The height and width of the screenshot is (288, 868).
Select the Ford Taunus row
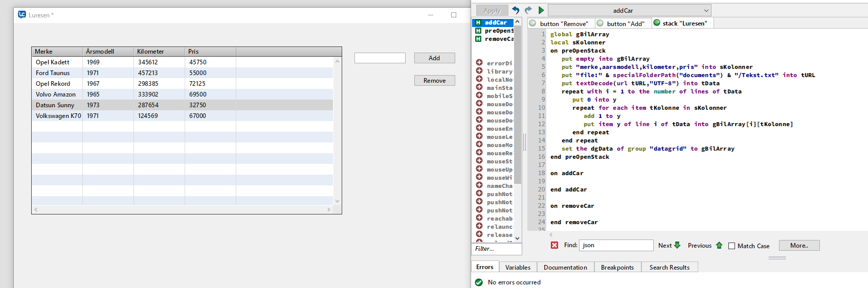tap(183, 73)
